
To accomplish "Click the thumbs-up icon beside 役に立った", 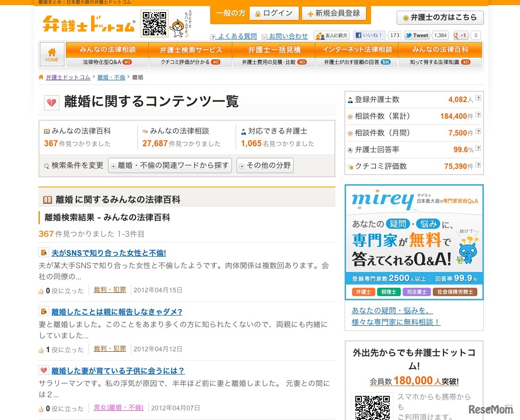I will (41, 291).
